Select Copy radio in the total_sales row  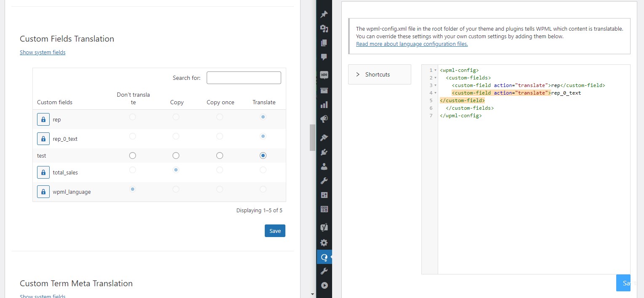point(176,170)
